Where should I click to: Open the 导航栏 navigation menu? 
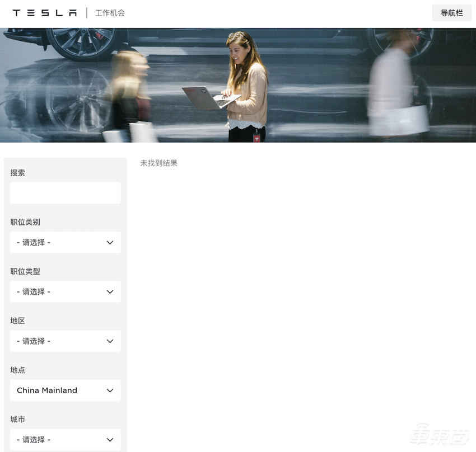(451, 13)
